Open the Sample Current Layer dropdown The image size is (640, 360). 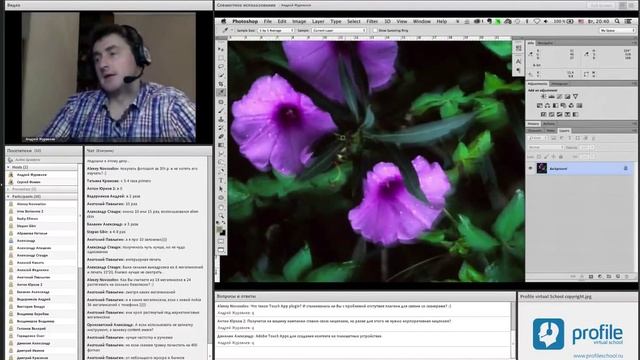click(x=339, y=30)
